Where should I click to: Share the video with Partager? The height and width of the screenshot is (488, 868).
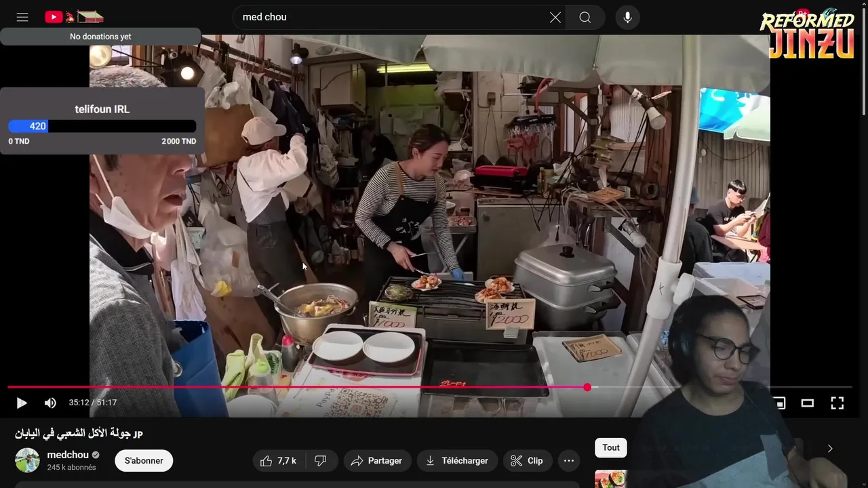[377, 461]
